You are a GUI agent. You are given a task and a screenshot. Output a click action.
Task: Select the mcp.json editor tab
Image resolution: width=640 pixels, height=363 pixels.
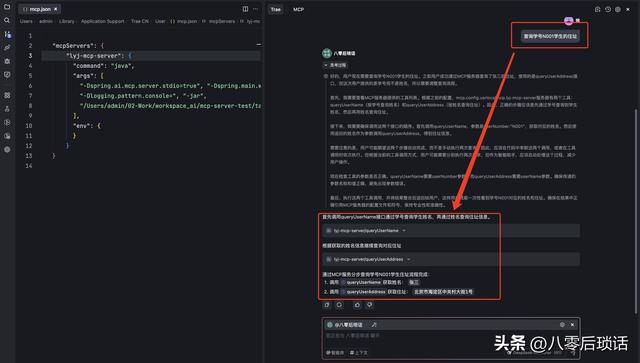click(39, 9)
